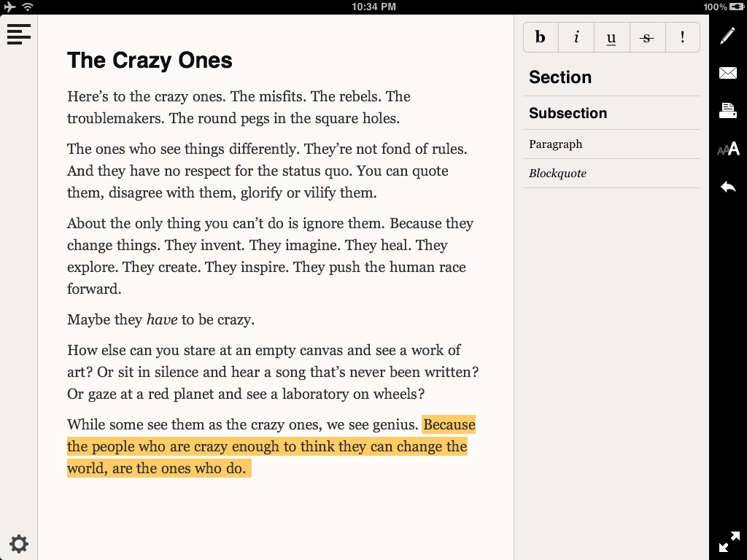Tap the undo arrow icon

click(x=727, y=187)
